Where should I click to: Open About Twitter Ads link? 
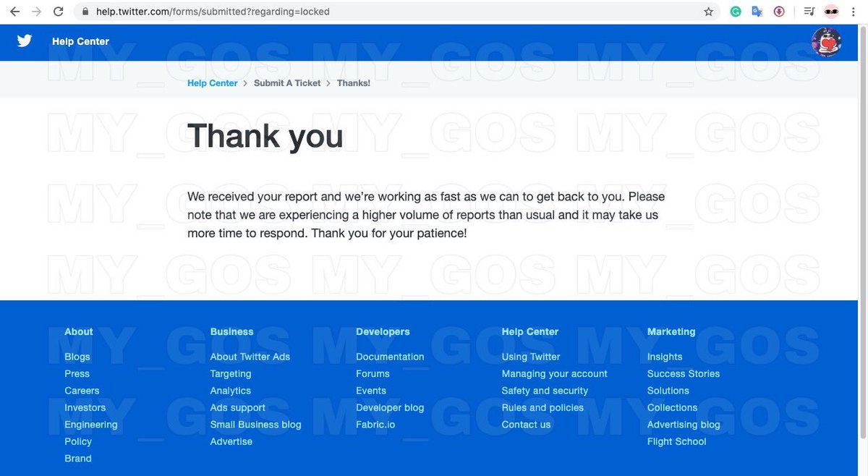point(250,357)
